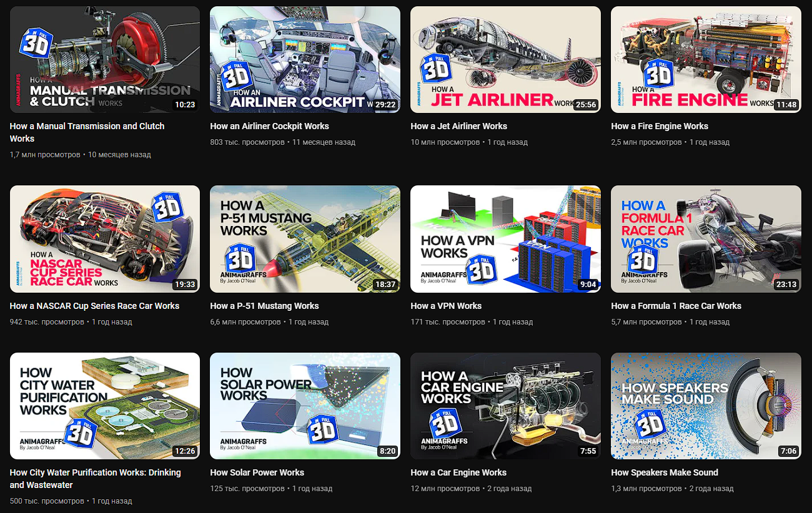Click the "How a VPN Works" title text
Viewport: 812px width, 513px height.
pyautogui.click(x=447, y=306)
